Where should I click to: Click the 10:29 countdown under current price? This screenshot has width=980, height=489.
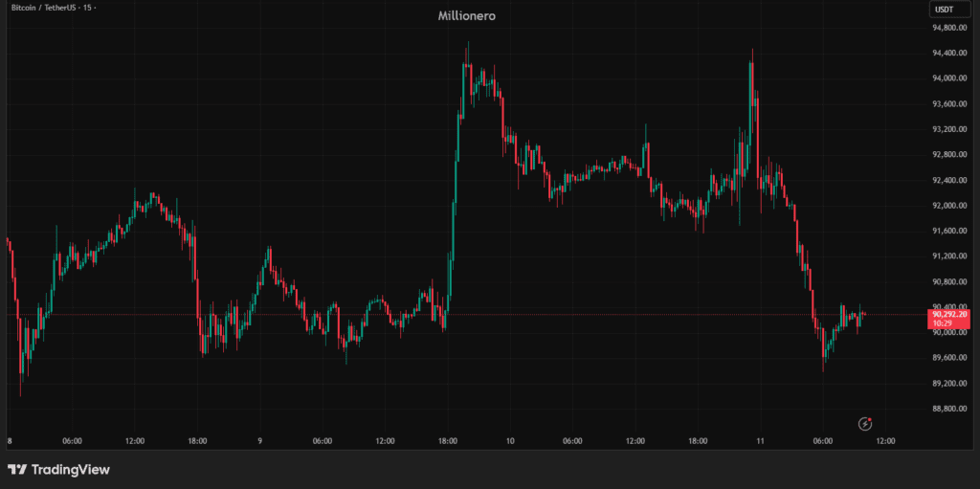(945, 323)
